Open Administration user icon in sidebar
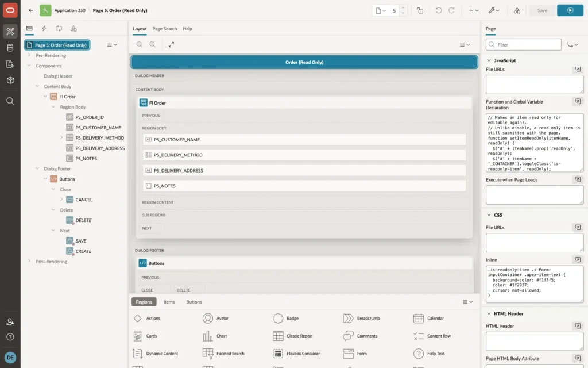This screenshot has width=588, height=368. tap(10, 322)
